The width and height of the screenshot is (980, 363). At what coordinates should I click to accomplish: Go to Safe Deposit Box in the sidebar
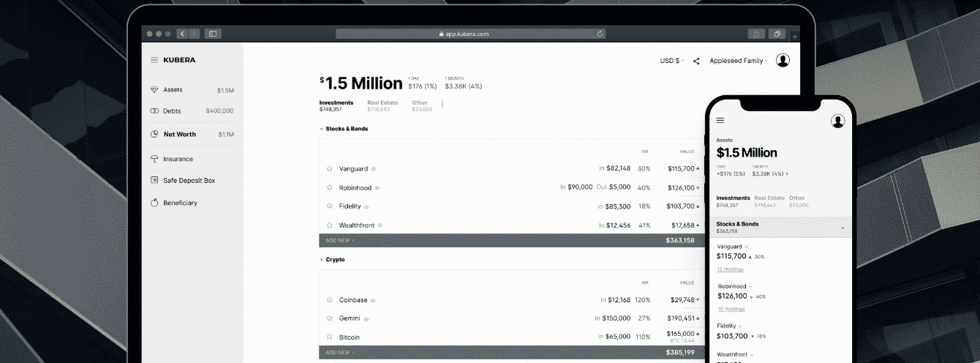pos(189,180)
